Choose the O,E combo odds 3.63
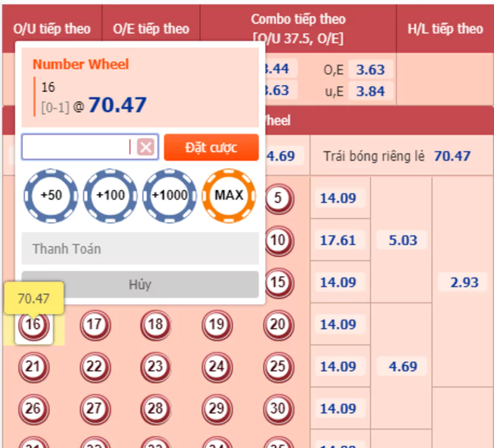The image size is (494, 448). point(371,70)
